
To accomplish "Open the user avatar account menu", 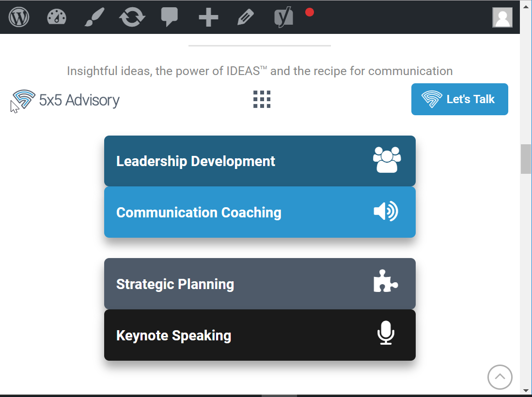I will coord(502,17).
